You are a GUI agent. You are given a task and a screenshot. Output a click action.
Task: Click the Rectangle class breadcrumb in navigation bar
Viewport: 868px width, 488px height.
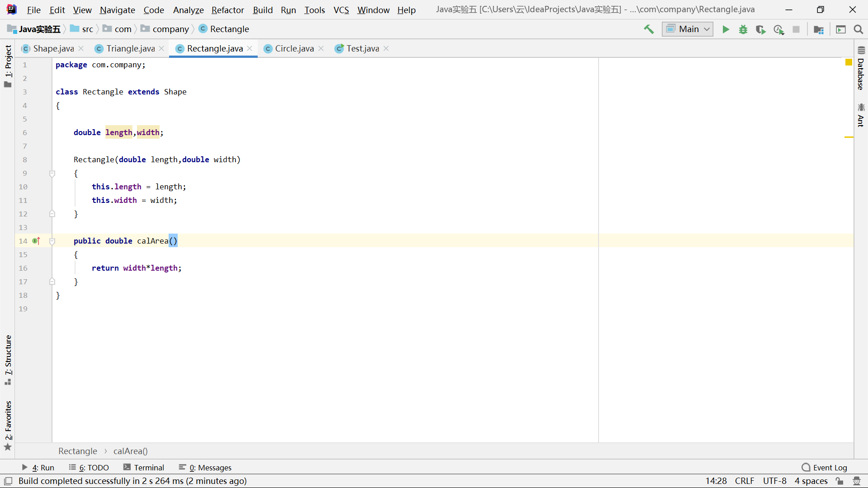(x=224, y=29)
